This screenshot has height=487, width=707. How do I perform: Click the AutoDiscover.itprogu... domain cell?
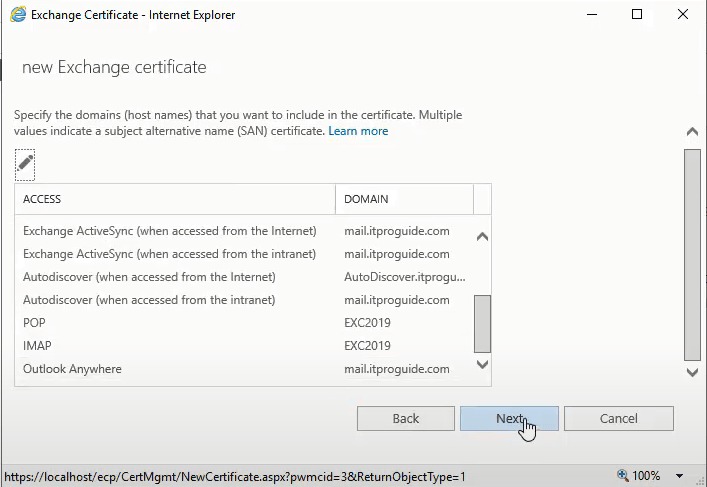click(x=404, y=277)
